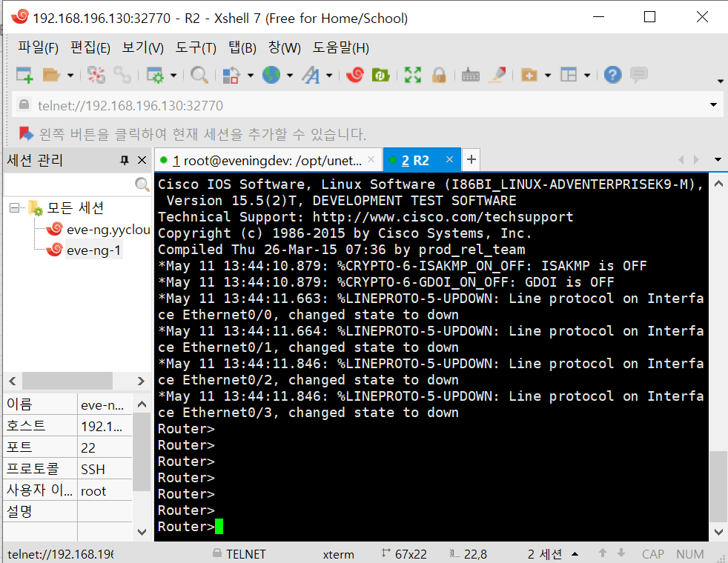
Task: Click the 2 세션 status bar indicator
Action: pyautogui.click(x=545, y=554)
